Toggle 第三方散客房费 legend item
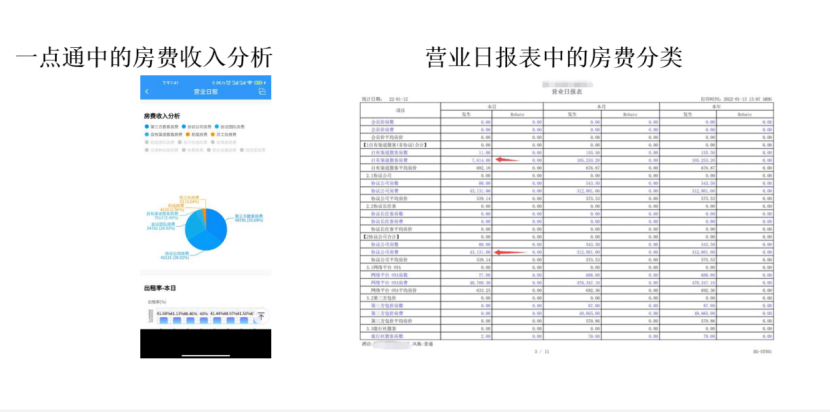The width and height of the screenshot is (830, 412). click(161, 127)
